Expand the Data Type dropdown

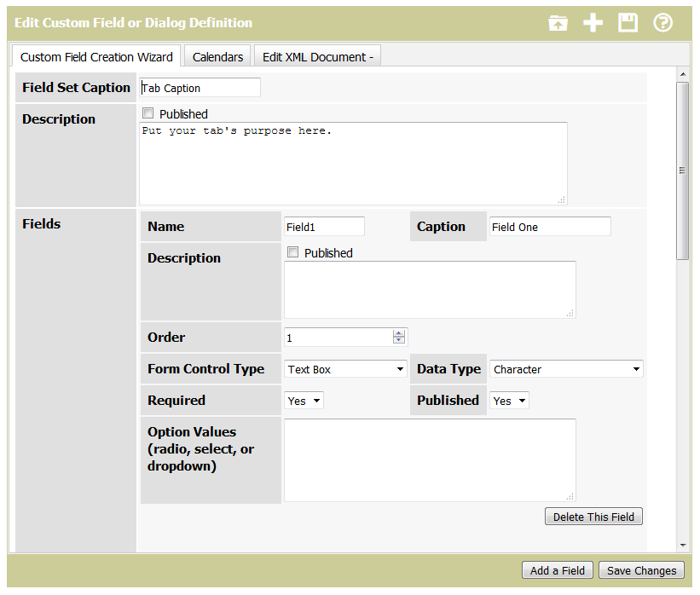[x=566, y=369]
